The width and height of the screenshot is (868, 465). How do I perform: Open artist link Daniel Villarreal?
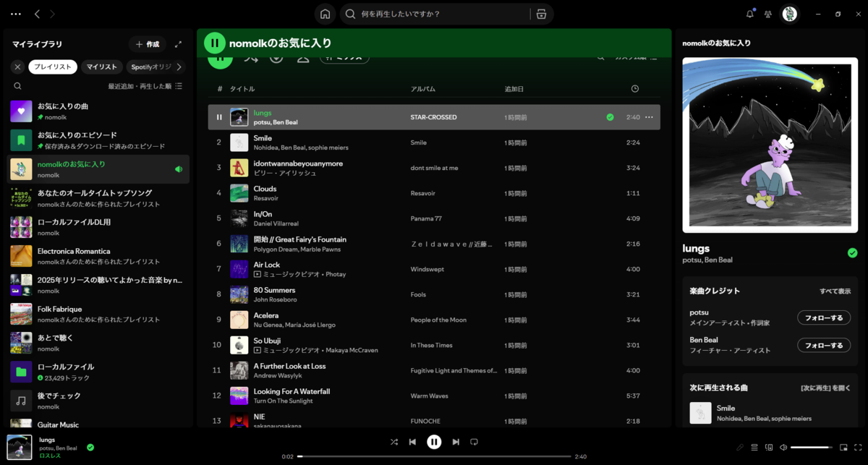click(276, 223)
